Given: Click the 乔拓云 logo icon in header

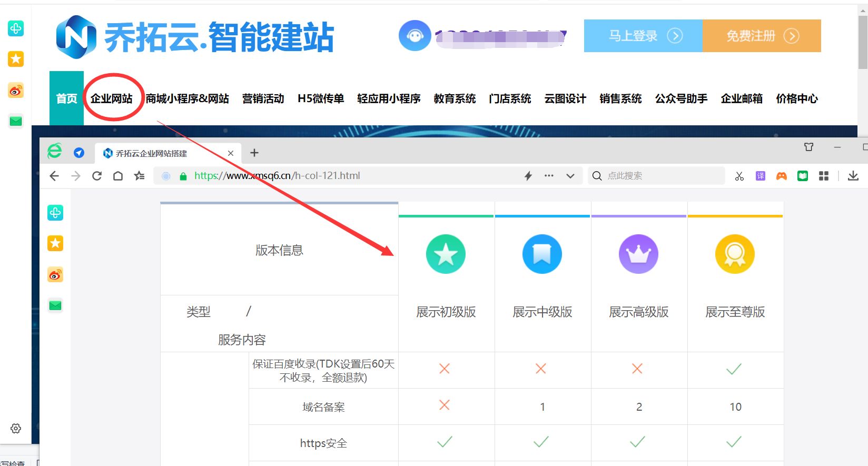Looking at the screenshot, I should (x=76, y=37).
